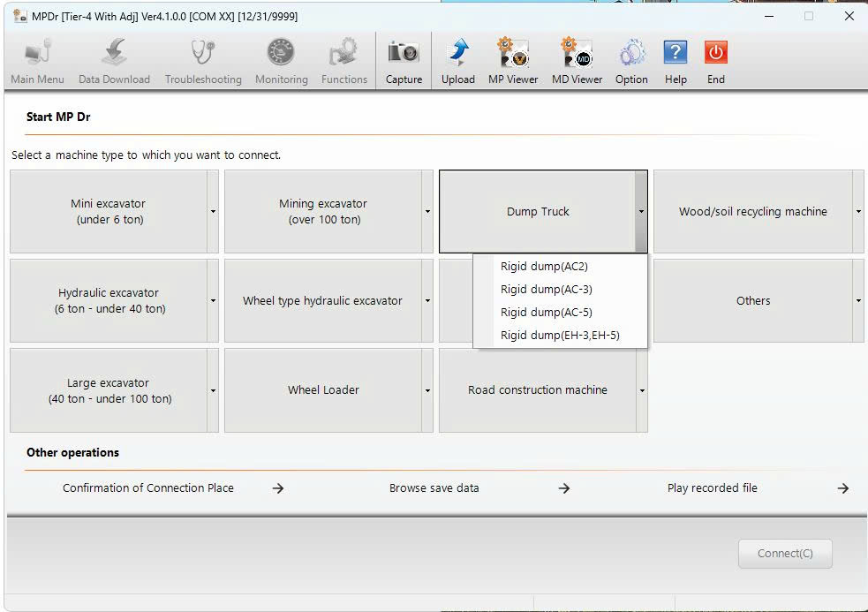Launch MP Viewer from the toolbar
Screen dimensions: 868x612
[512, 57]
